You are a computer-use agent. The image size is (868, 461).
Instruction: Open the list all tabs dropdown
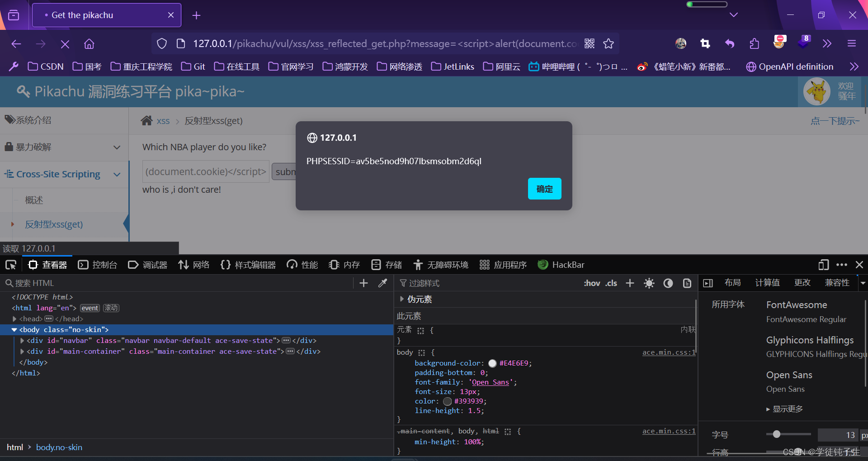point(734,15)
